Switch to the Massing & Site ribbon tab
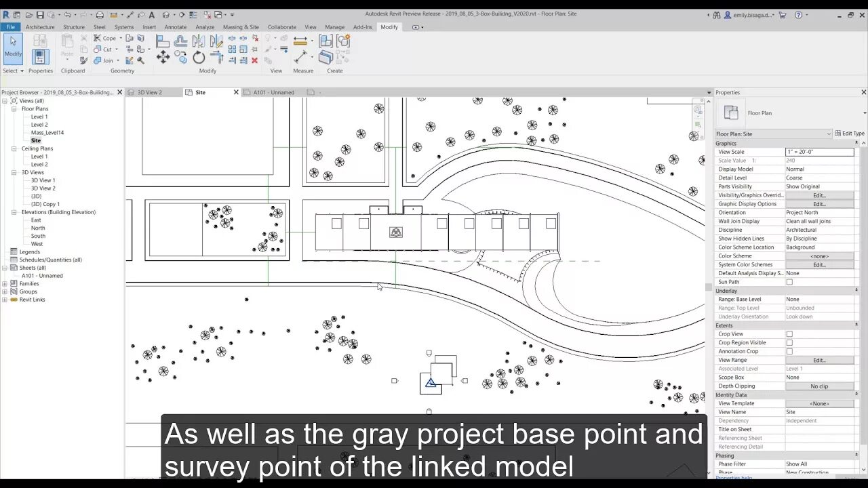The image size is (868, 488). point(241,27)
